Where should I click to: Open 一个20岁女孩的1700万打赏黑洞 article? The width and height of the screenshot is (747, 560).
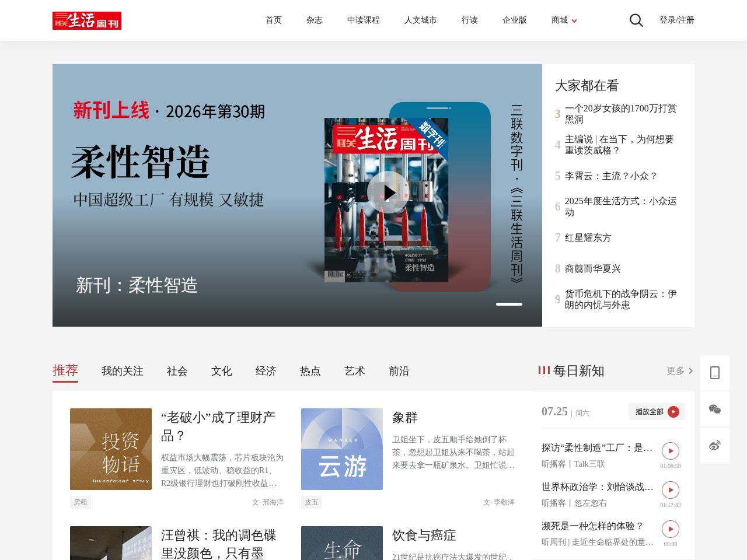621,114
